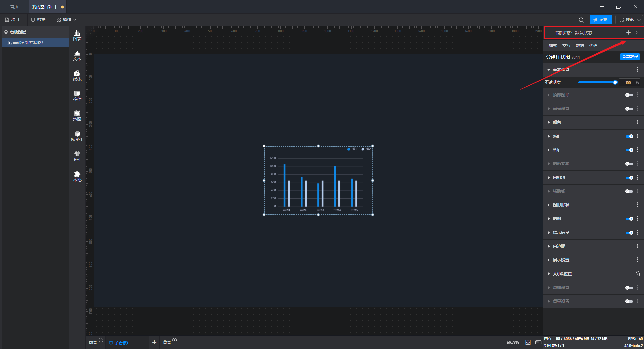The width and height of the screenshot is (644, 349).
Task: Open more options for 内边距 section
Action: tap(637, 246)
